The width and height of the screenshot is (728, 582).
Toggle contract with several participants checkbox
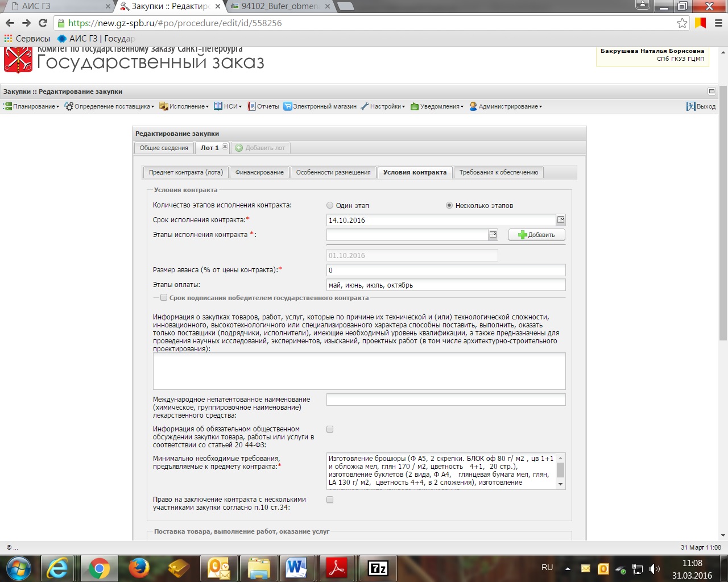330,500
